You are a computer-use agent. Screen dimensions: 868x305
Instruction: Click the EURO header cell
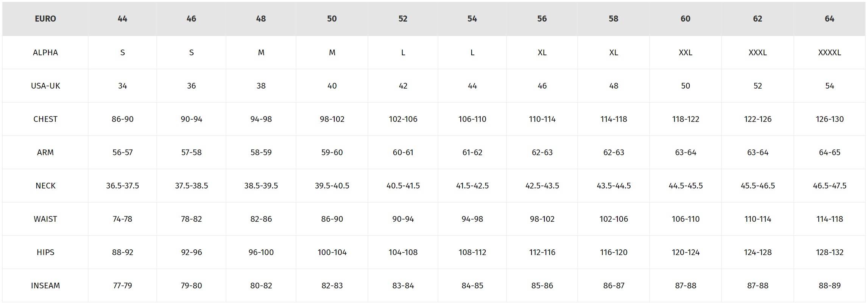[x=45, y=19]
